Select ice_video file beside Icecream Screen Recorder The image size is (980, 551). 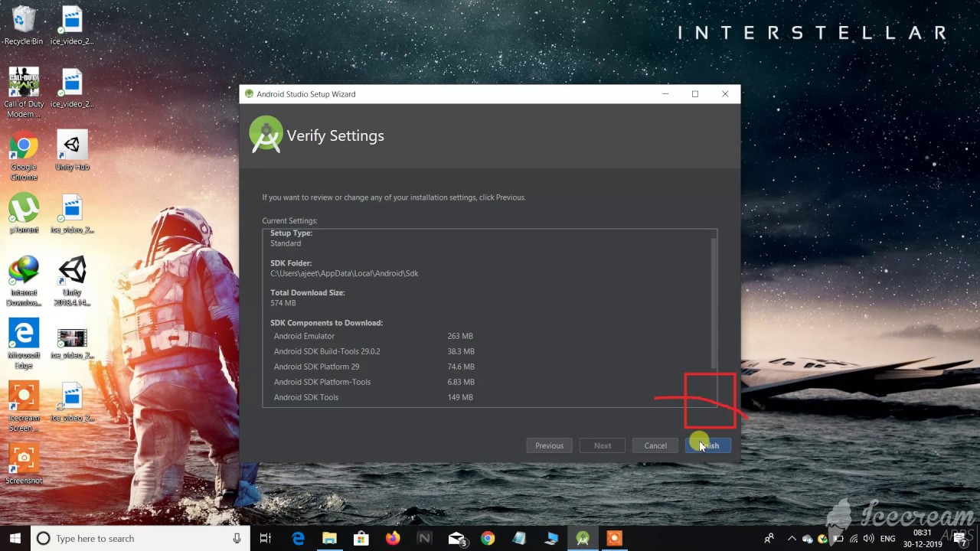72,403
